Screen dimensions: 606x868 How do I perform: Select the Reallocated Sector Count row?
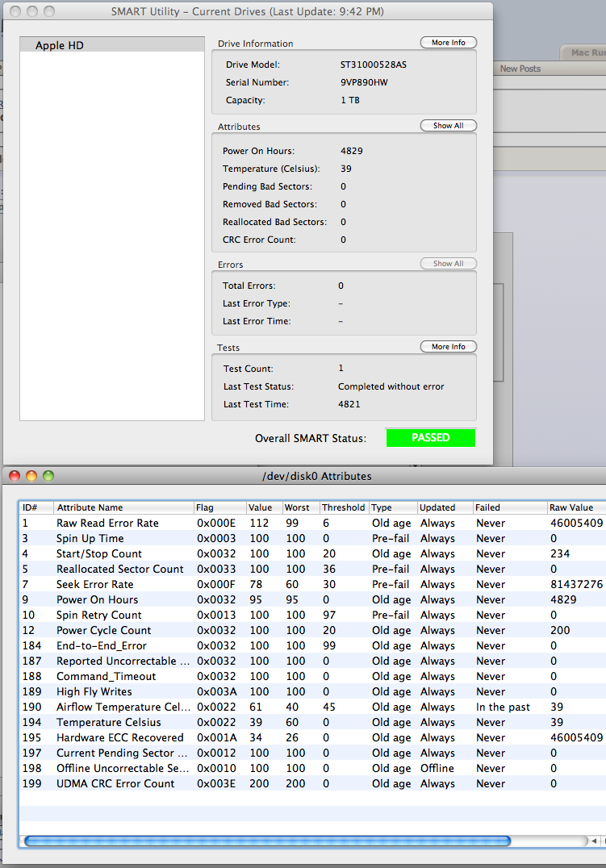(313, 569)
